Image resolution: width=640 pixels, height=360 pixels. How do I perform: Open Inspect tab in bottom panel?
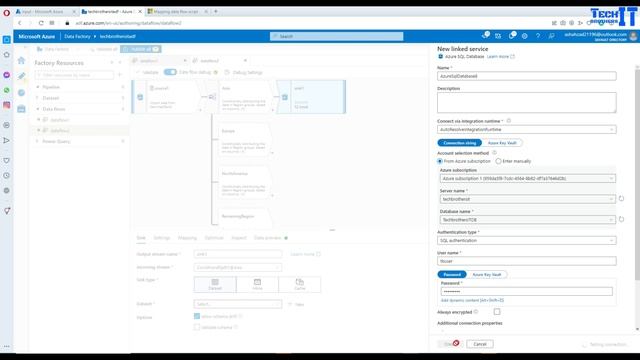pyautogui.click(x=239, y=238)
